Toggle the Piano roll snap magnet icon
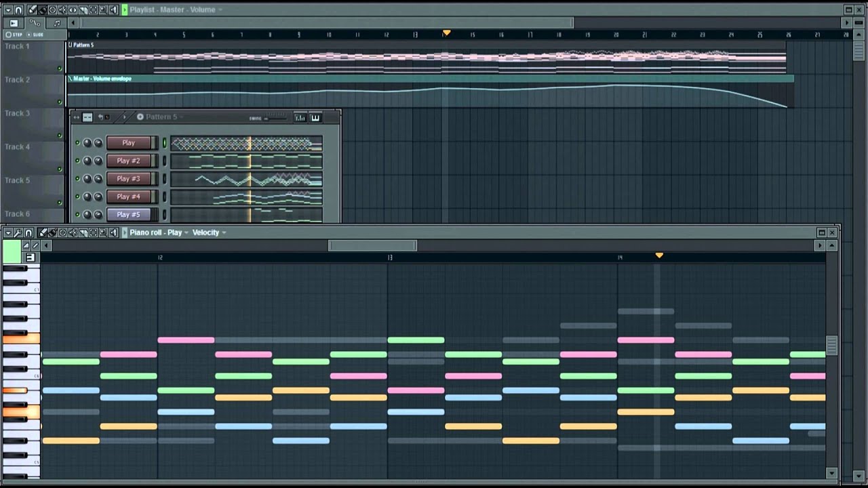This screenshot has width=868, height=488. [x=28, y=232]
